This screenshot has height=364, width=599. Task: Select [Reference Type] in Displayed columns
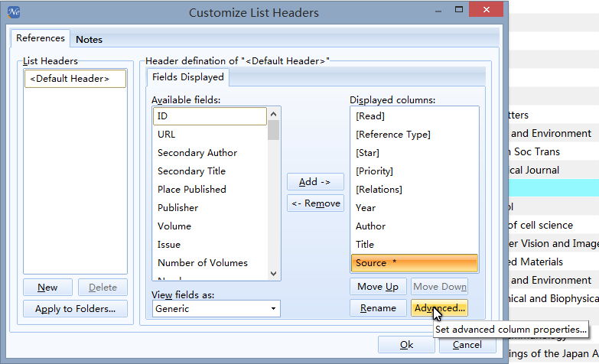(392, 135)
